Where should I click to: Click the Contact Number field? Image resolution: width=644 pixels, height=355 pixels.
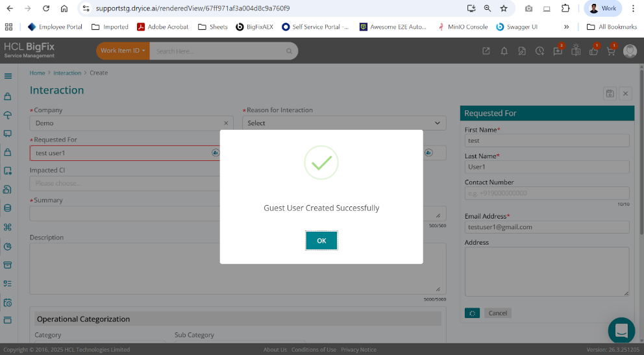(x=547, y=193)
